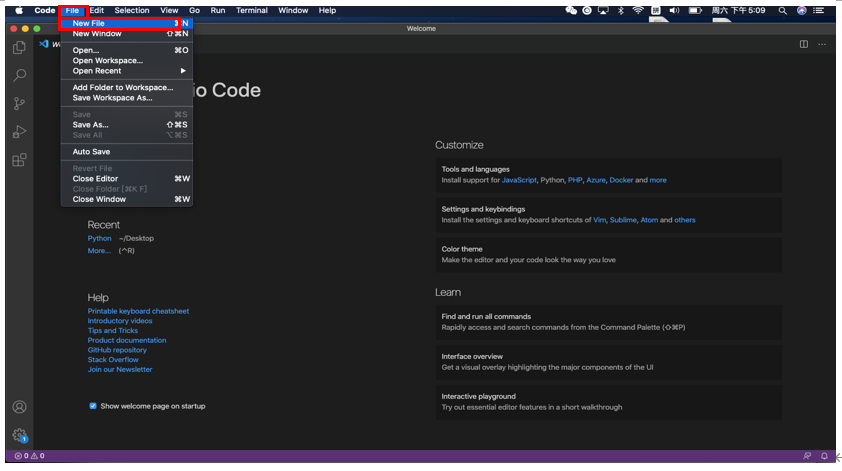Select Add Folder to Workspace...
Viewport: 842px width, 471px height.
click(127, 88)
